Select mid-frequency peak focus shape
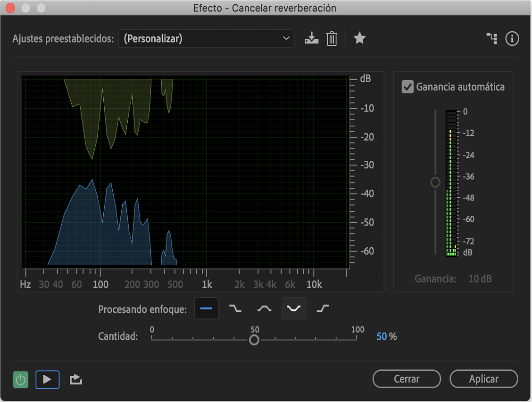This screenshot has height=402, width=532. pos(264,308)
